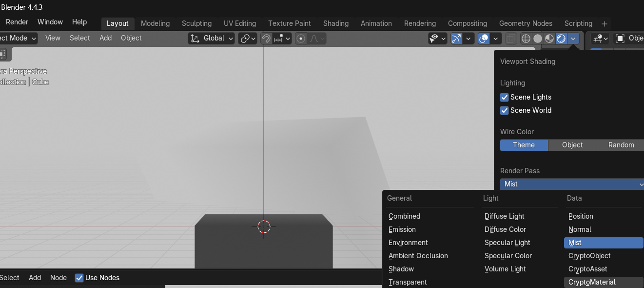Open viewport View menu
644x288 pixels.
coord(53,38)
